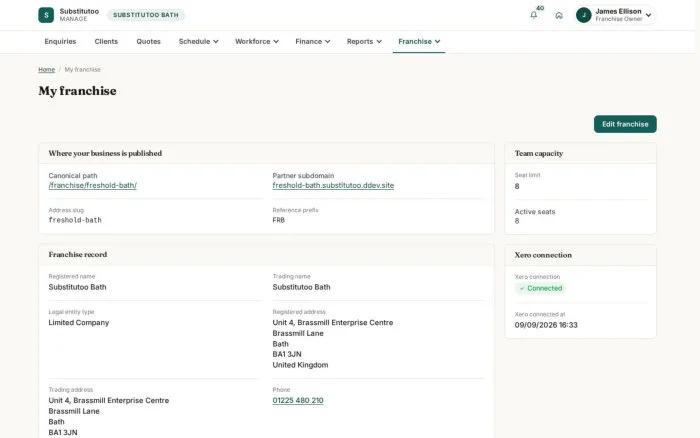Image resolution: width=700 pixels, height=438 pixels.
Task: Click the Connected Xero status badge
Action: pyautogui.click(x=540, y=288)
